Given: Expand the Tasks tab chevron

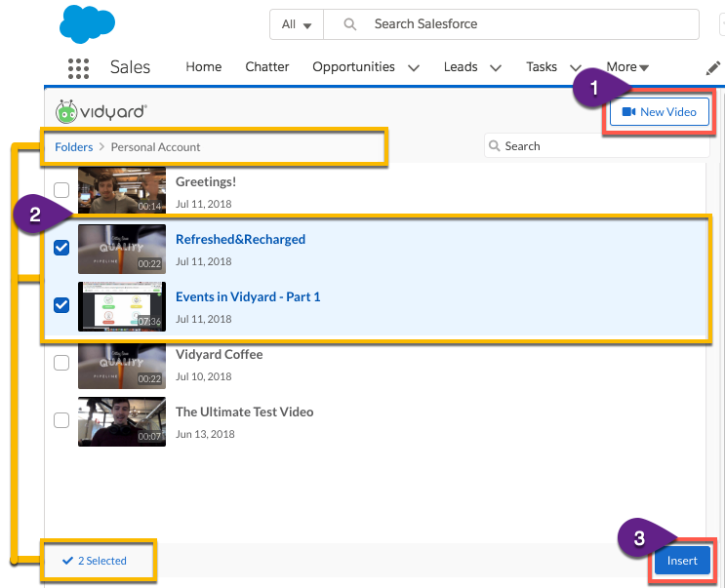Looking at the screenshot, I should click(x=575, y=68).
